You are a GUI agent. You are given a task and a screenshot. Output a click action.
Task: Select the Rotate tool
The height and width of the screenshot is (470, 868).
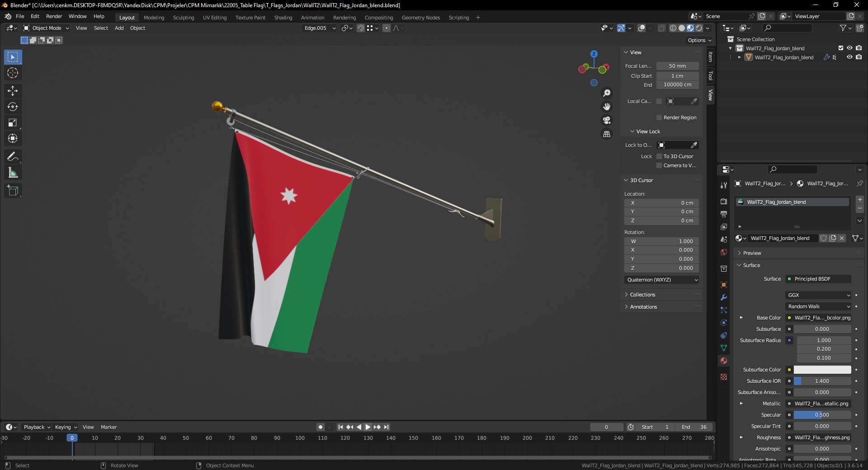(13, 107)
